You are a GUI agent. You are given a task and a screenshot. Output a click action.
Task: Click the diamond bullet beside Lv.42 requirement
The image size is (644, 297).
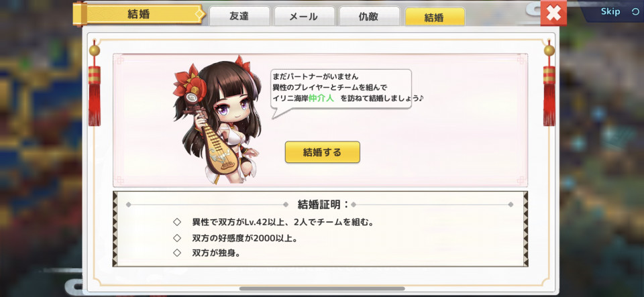pyautogui.click(x=177, y=223)
